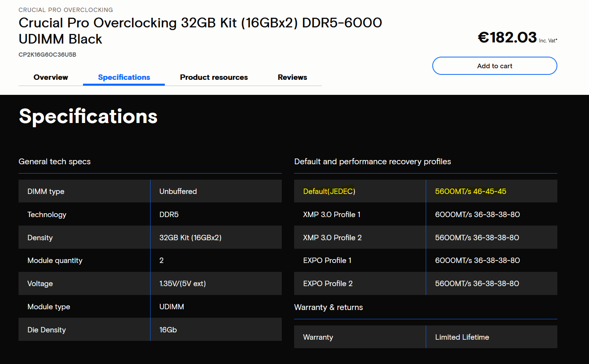Click the Limited Lifetime value
589x364 pixels.
click(x=462, y=337)
